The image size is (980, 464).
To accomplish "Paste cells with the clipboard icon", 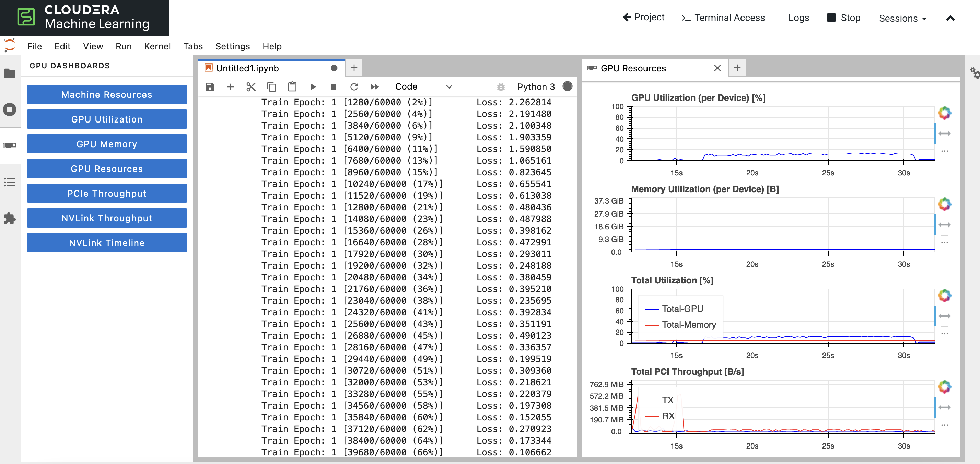I will (292, 87).
